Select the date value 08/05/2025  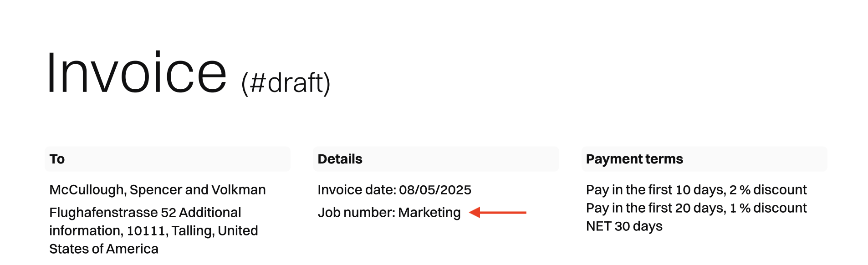(x=435, y=190)
